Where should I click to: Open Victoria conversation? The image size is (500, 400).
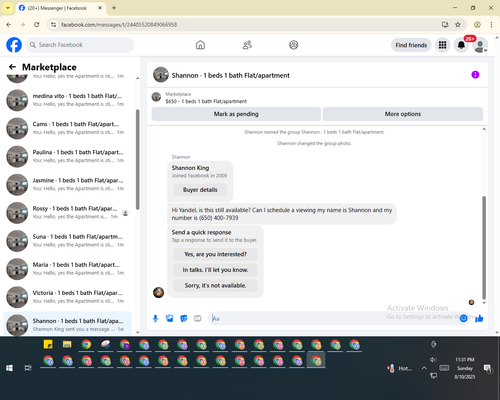point(67,297)
